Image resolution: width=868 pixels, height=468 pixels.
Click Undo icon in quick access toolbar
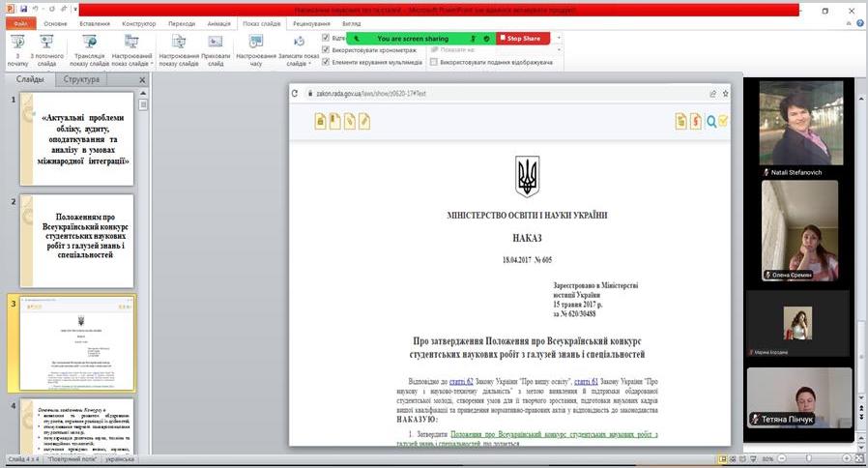(x=36, y=10)
